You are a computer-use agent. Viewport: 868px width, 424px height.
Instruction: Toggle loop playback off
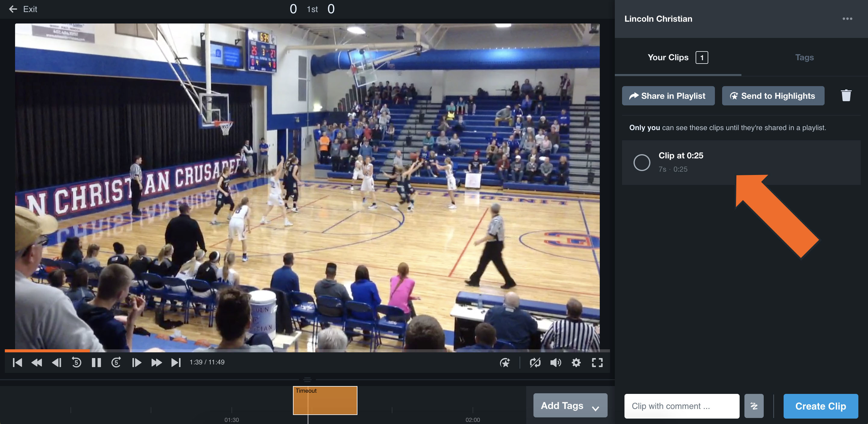[536, 362]
